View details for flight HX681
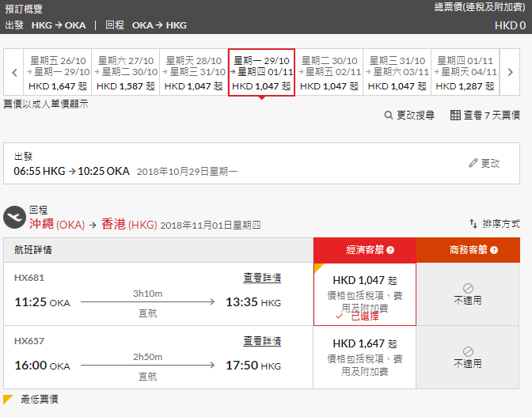Image resolution: width=532 pixels, height=417 pixels. [x=262, y=278]
